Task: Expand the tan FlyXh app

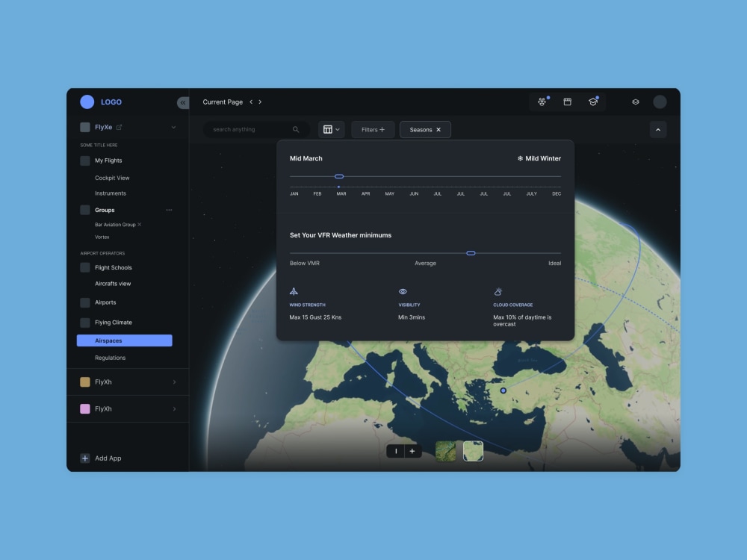Action: 174,382
